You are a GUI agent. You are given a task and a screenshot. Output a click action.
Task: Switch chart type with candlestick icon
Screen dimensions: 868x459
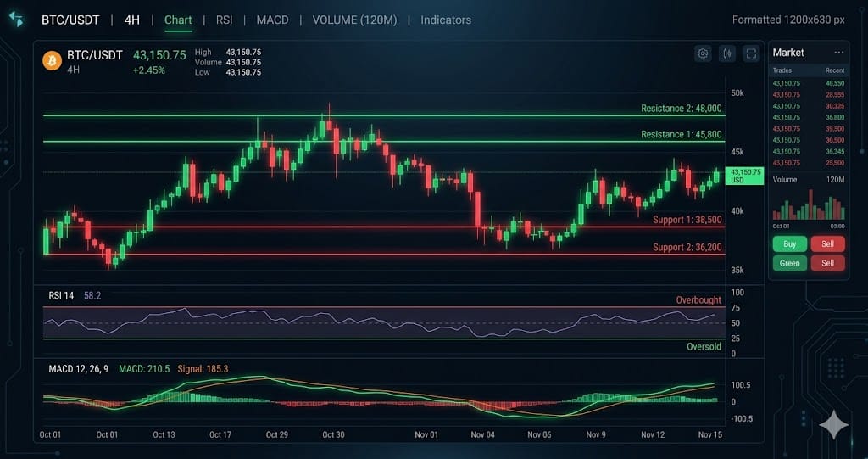tap(726, 53)
